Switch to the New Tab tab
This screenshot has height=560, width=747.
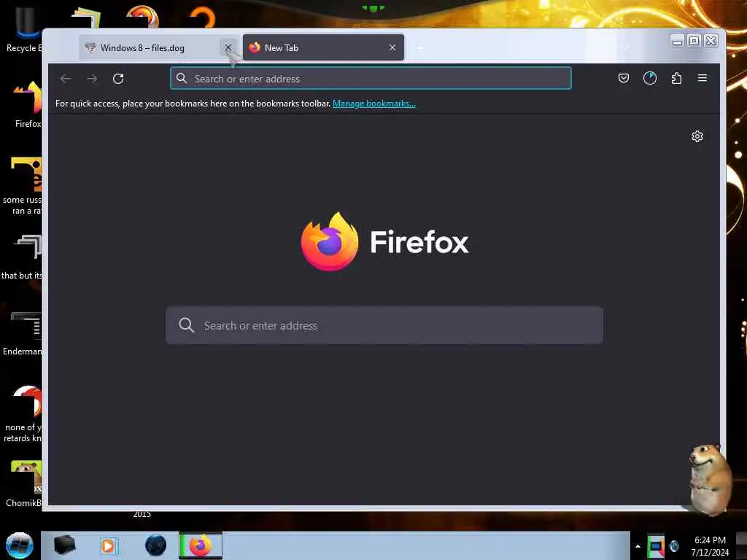pos(323,47)
